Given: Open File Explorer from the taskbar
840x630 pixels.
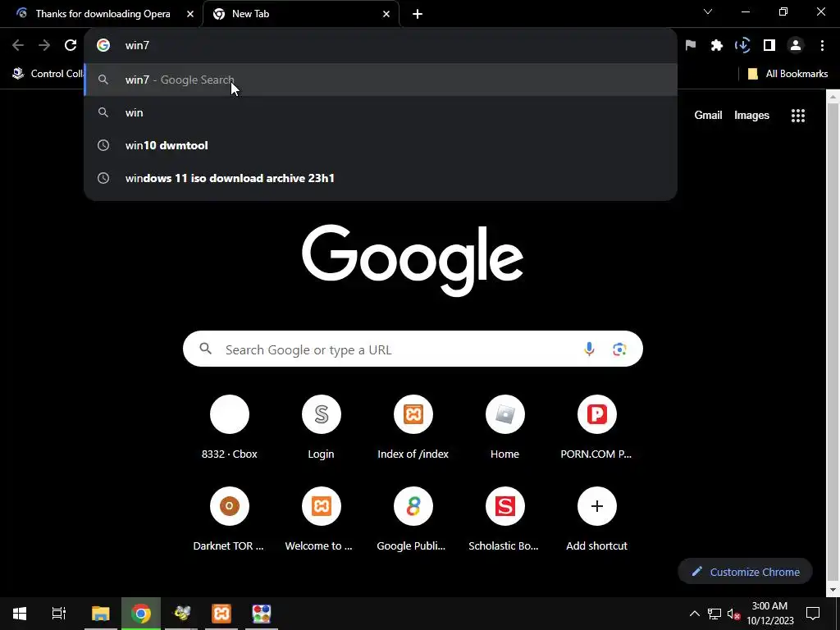Looking at the screenshot, I should (101, 614).
